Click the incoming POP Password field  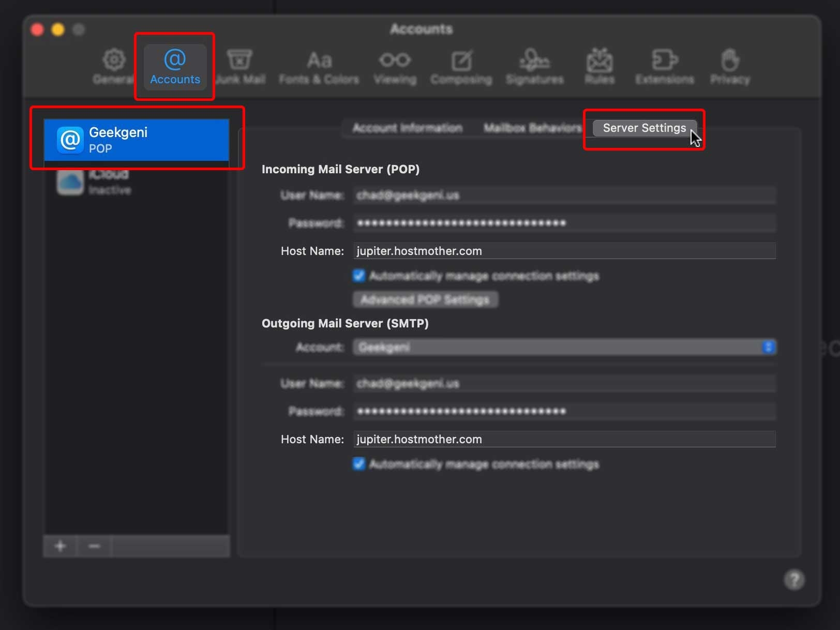click(x=564, y=223)
